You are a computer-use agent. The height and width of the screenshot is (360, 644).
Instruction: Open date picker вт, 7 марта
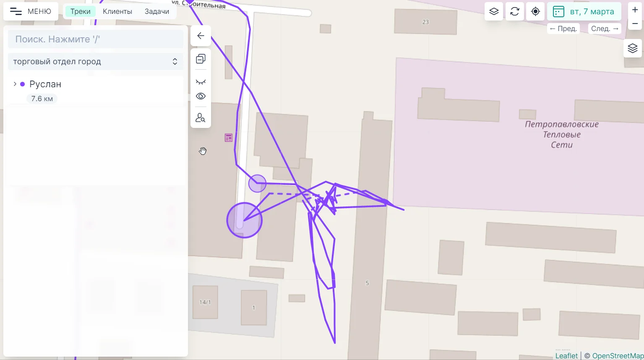[584, 11]
